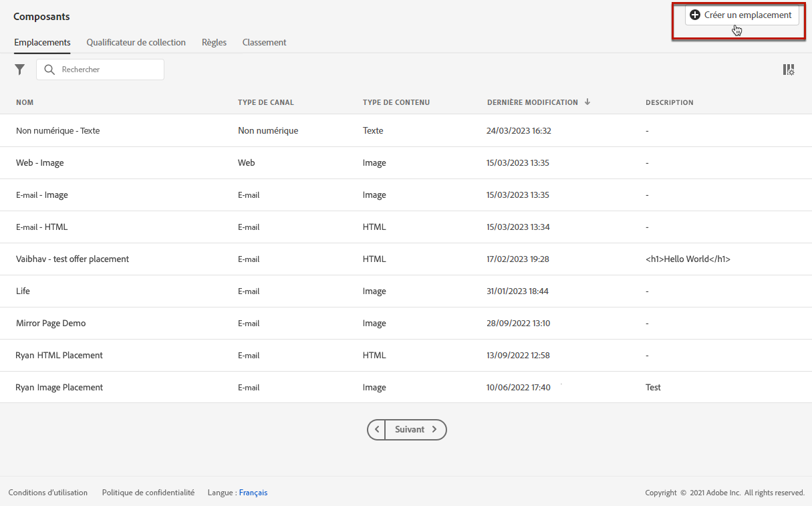This screenshot has height=506, width=812.
Task: Click the search magnifier icon
Action: [49, 70]
